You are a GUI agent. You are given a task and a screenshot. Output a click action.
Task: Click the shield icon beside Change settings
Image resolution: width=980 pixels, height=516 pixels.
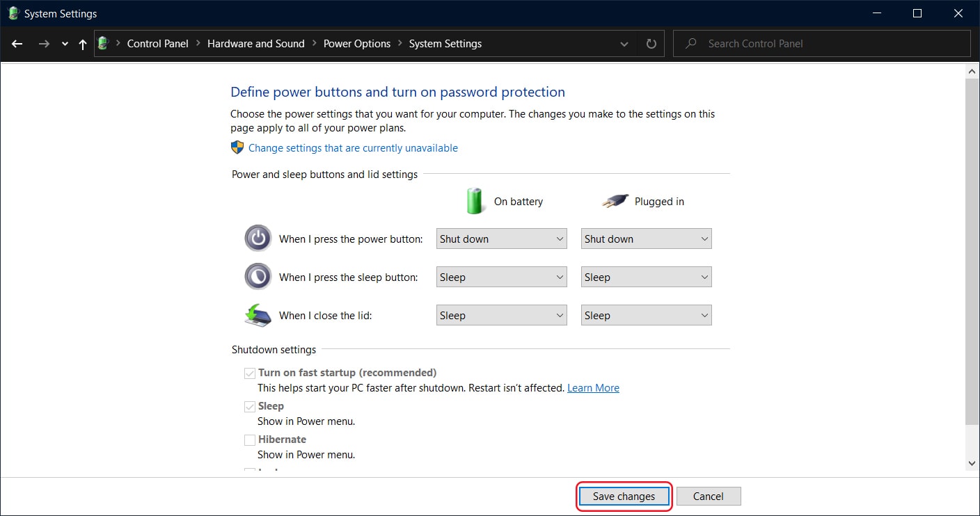237,147
